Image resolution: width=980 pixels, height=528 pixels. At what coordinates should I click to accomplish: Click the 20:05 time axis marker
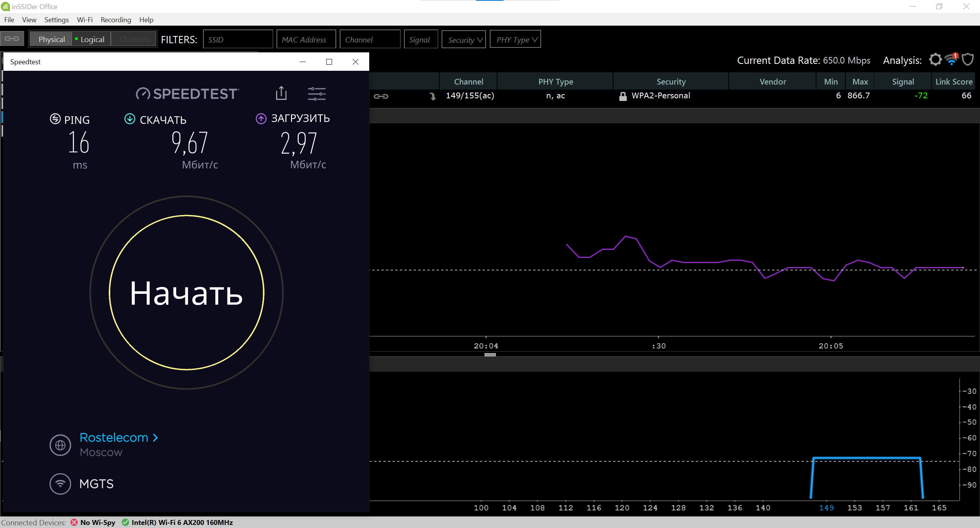click(x=831, y=346)
